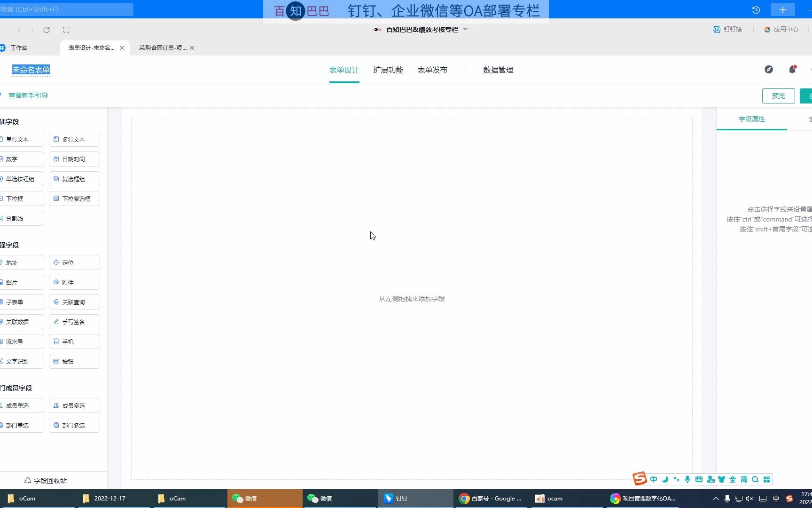812x508 pixels.
Task: Open 钉钉 in the taskbar
Action: pos(415,498)
